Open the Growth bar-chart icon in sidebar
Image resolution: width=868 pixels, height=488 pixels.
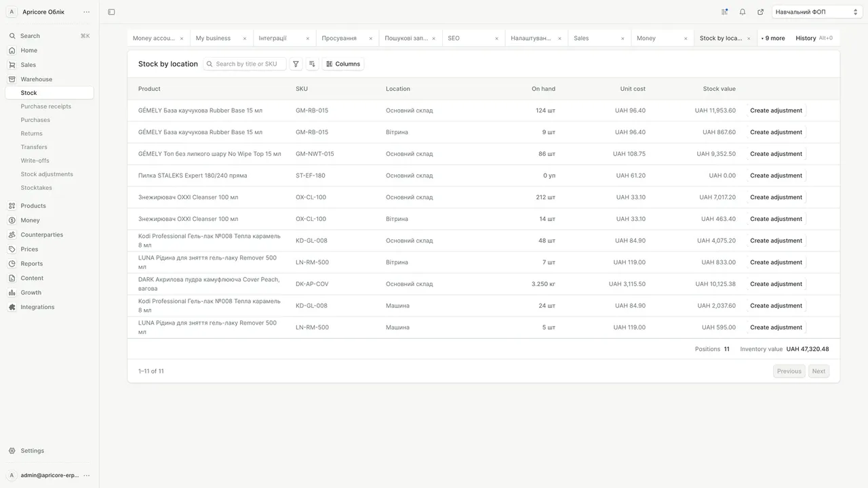[12, 293]
